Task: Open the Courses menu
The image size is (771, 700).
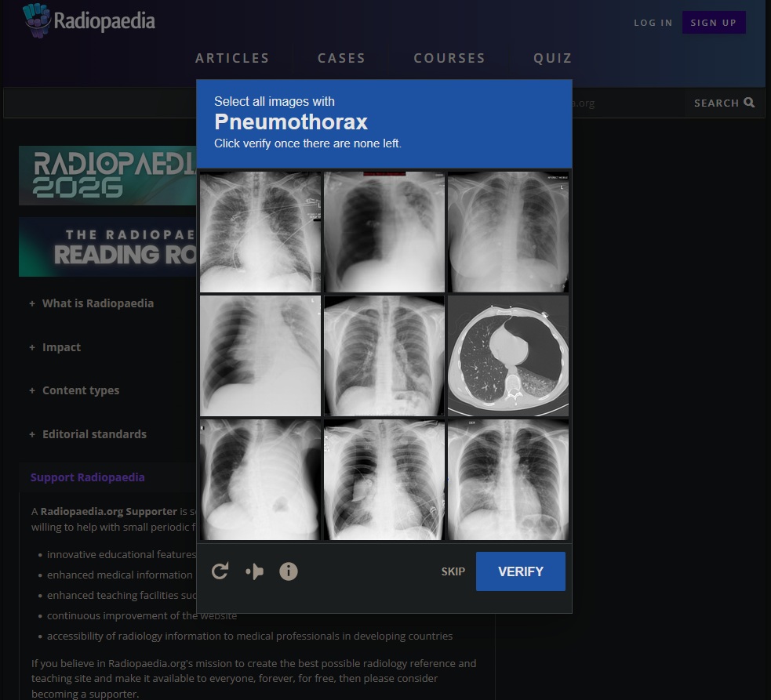Action: pyautogui.click(x=449, y=58)
